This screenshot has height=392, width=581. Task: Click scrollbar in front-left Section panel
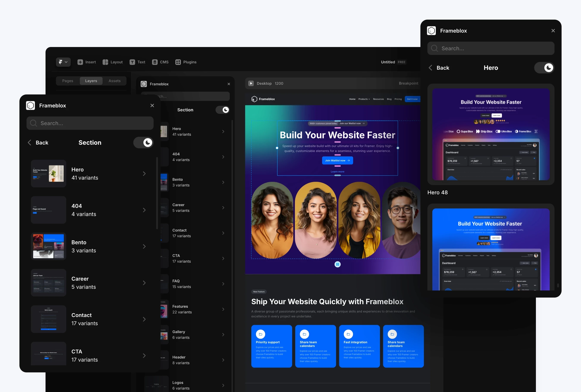(157, 193)
